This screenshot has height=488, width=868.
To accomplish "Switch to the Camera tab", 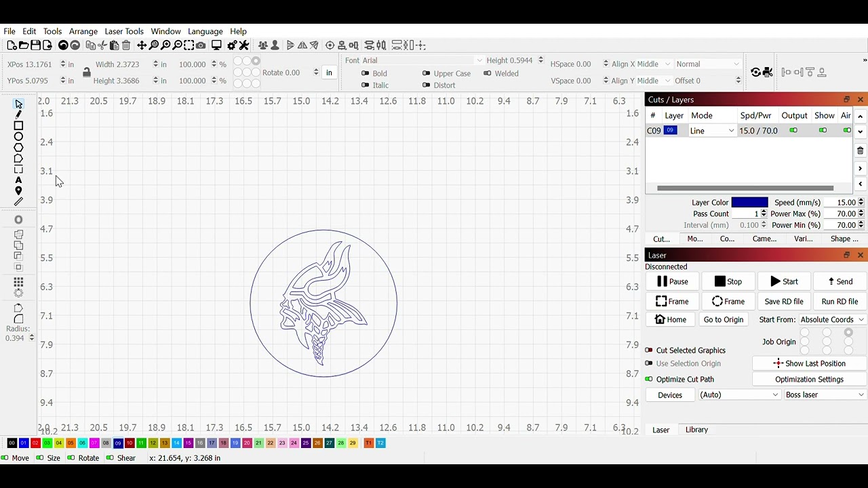I will pyautogui.click(x=764, y=239).
